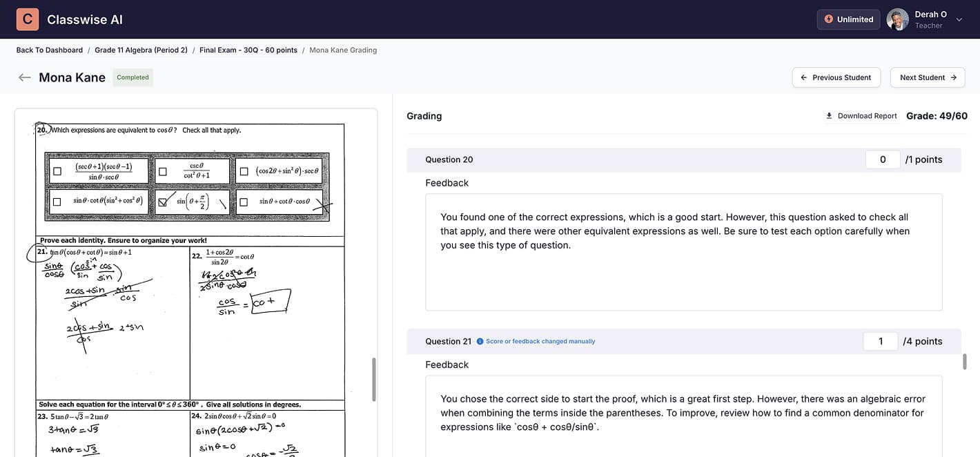
Task: Click the back arrow next to Mona Kane
Action: click(24, 77)
